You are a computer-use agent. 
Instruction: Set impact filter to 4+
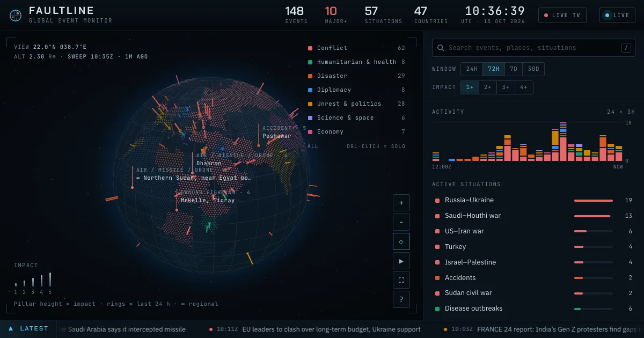[524, 87]
